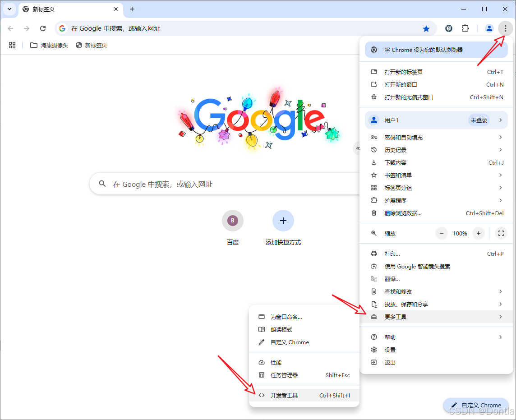The height and width of the screenshot is (420, 516).
Task: Click the Google holiday doodle logo
Action: 259,119
